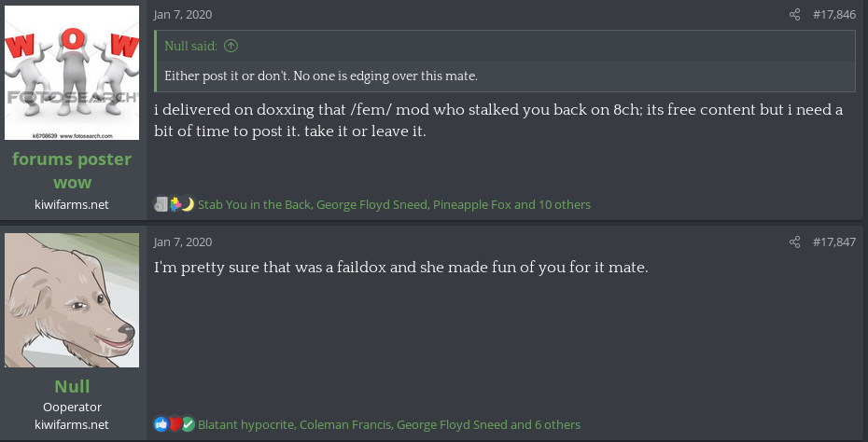This screenshot has width=868, height=442.
Task: Click the green checkmark Agree reaction
Action: [188, 424]
